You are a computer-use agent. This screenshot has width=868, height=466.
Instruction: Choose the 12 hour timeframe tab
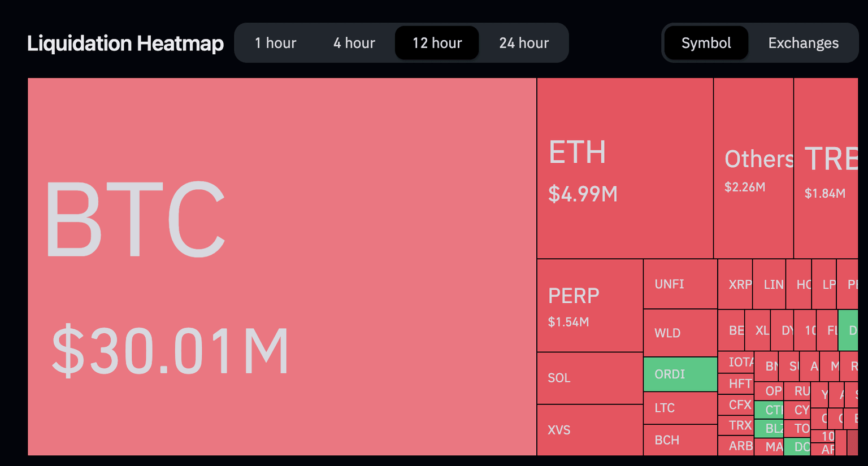click(437, 43)
